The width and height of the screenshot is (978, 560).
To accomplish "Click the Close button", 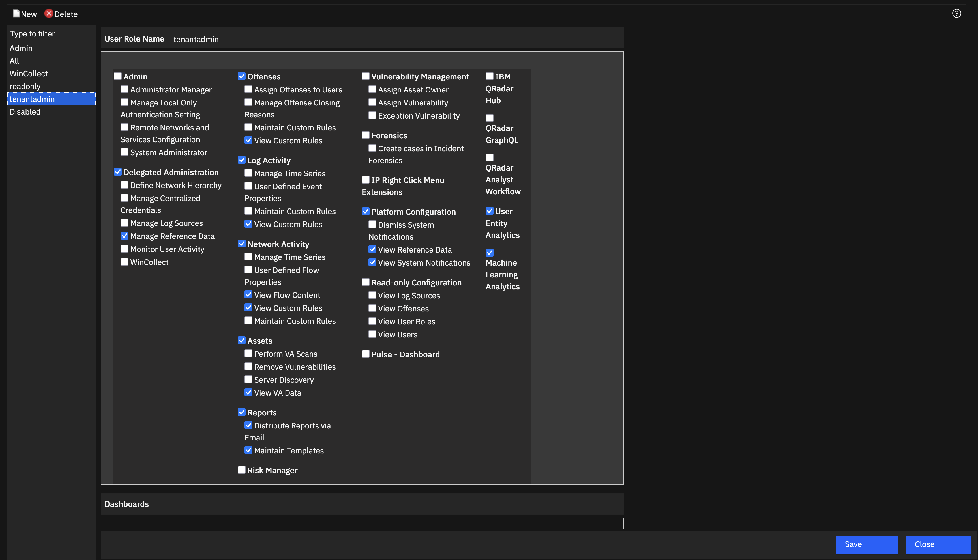I will 938,544.
